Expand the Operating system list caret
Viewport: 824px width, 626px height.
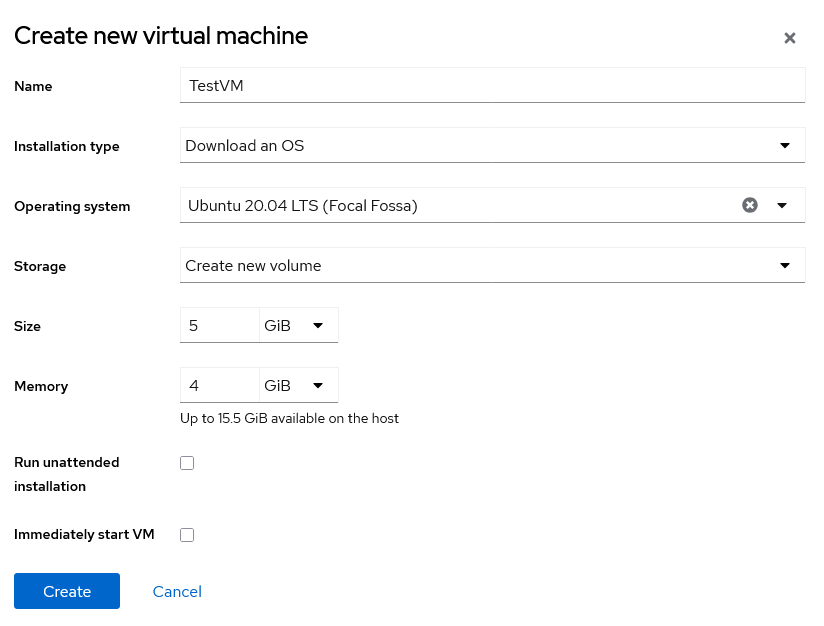point(783,205)
